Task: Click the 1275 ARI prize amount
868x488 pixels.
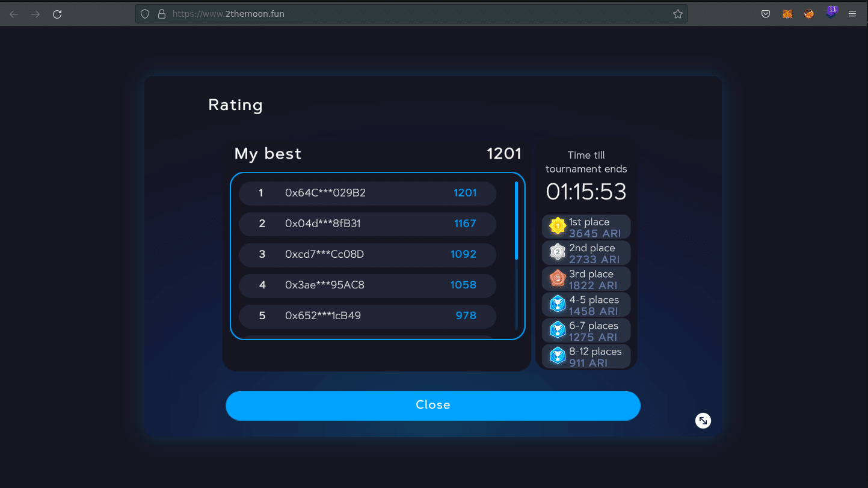Action: (x=594, y=337)
